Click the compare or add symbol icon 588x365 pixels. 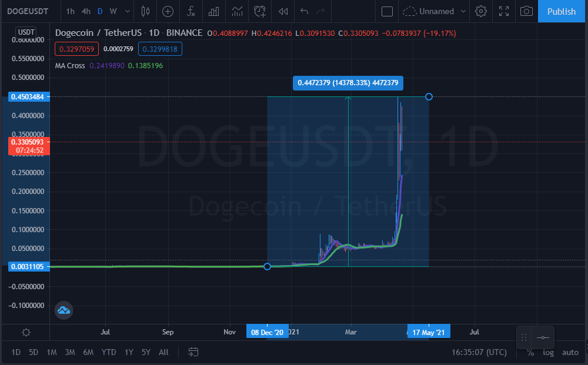point(168,11)
